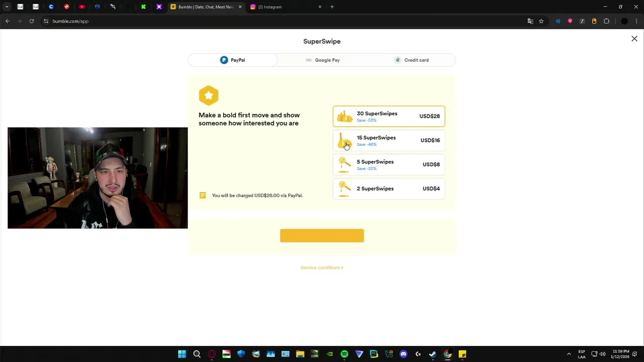
Task: Close the Bumble browser tab
Action: coord(240,7)
